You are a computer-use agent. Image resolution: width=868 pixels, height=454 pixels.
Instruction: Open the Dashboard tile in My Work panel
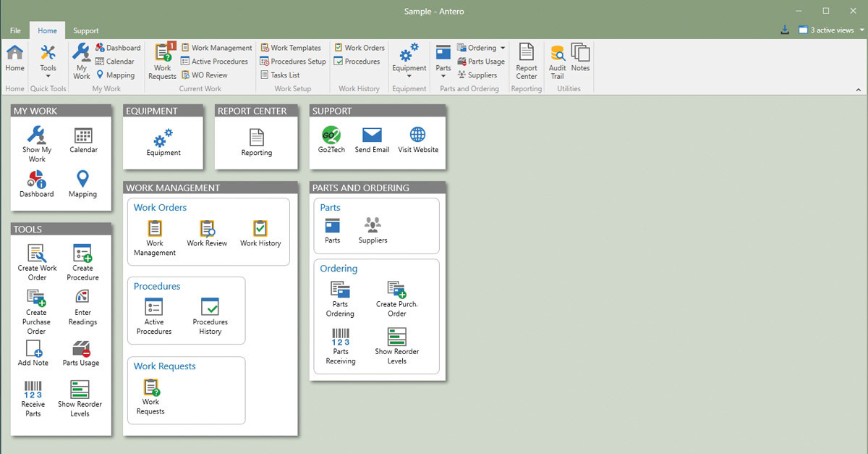click(37, 185)
